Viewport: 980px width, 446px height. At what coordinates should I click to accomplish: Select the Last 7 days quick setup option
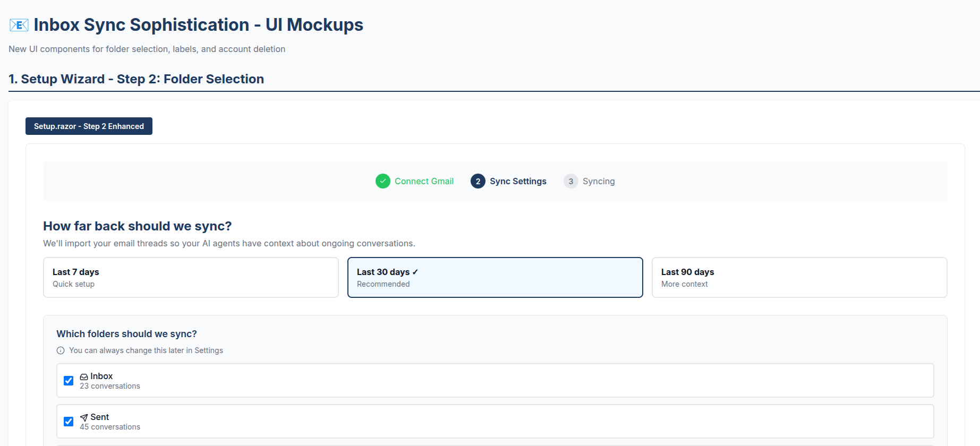point(190,277)
